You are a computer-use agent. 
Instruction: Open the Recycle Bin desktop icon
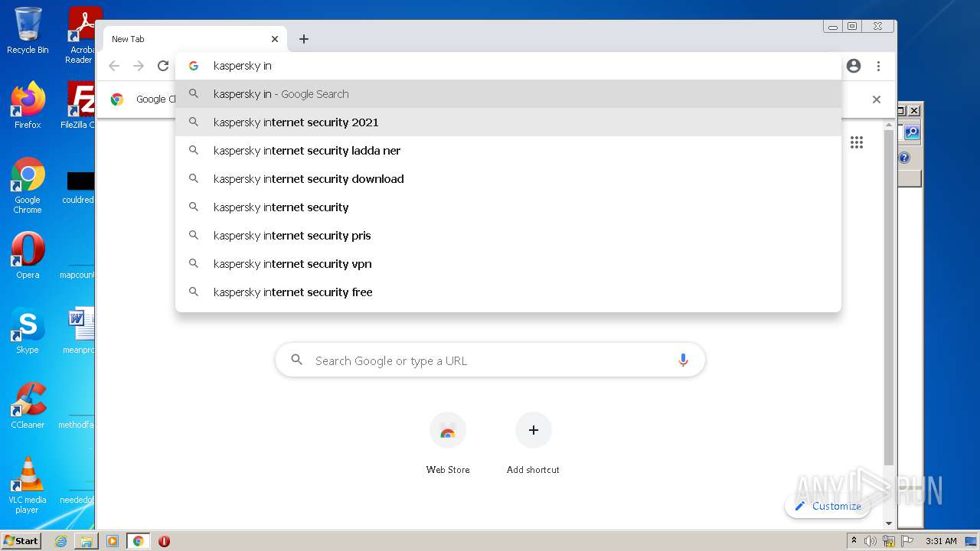[28, 31]
